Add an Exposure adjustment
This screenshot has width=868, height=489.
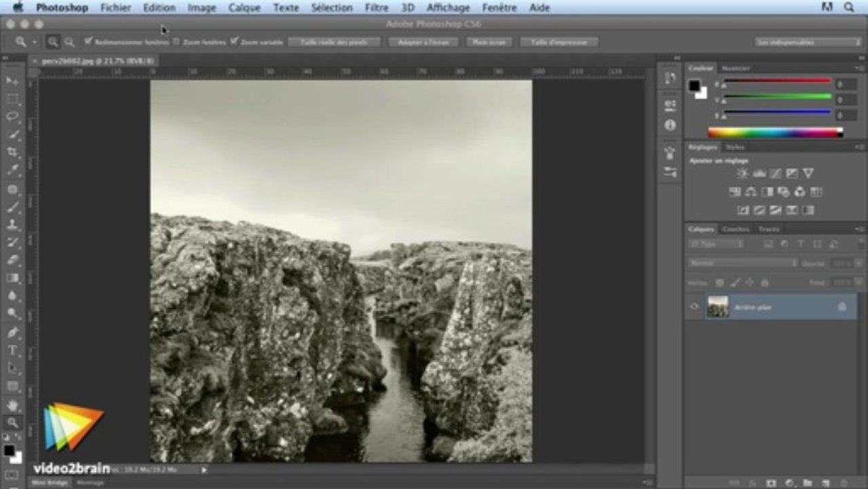coord(791,174)
